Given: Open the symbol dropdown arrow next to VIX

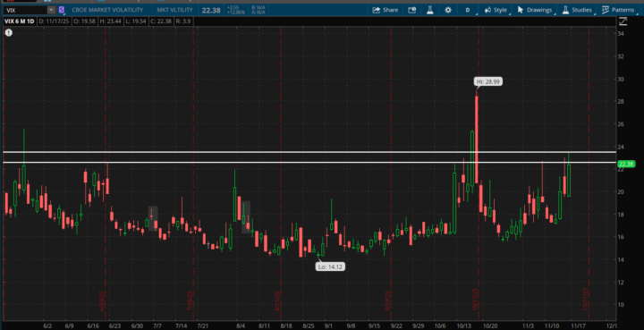Looking at the screenshot, I should point(51,10).
